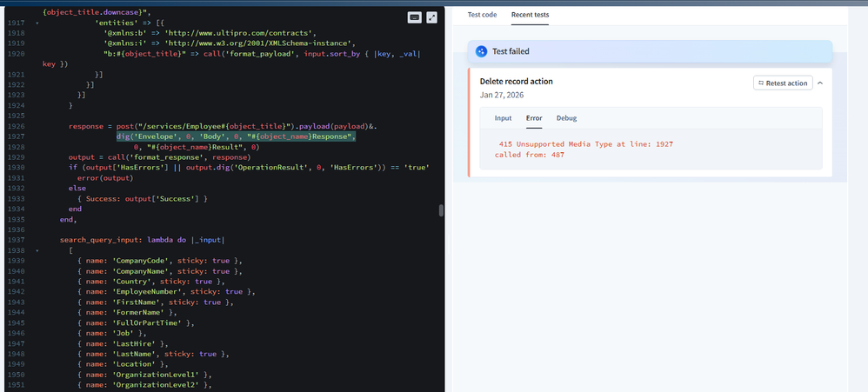This screenshot has width=868, height=392.
Task: Open the keyboard shortcuts icon in editor
Action: (x=414, y=17)
